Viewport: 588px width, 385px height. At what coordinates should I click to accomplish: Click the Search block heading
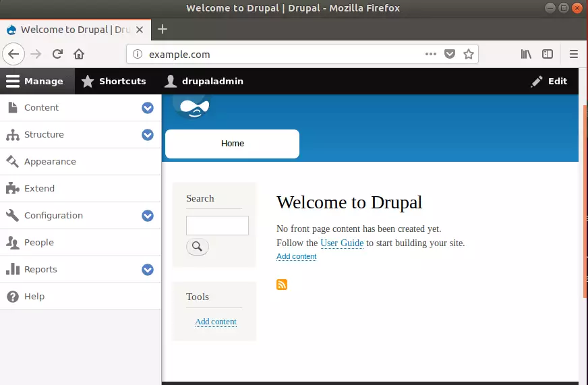(200, 198)
